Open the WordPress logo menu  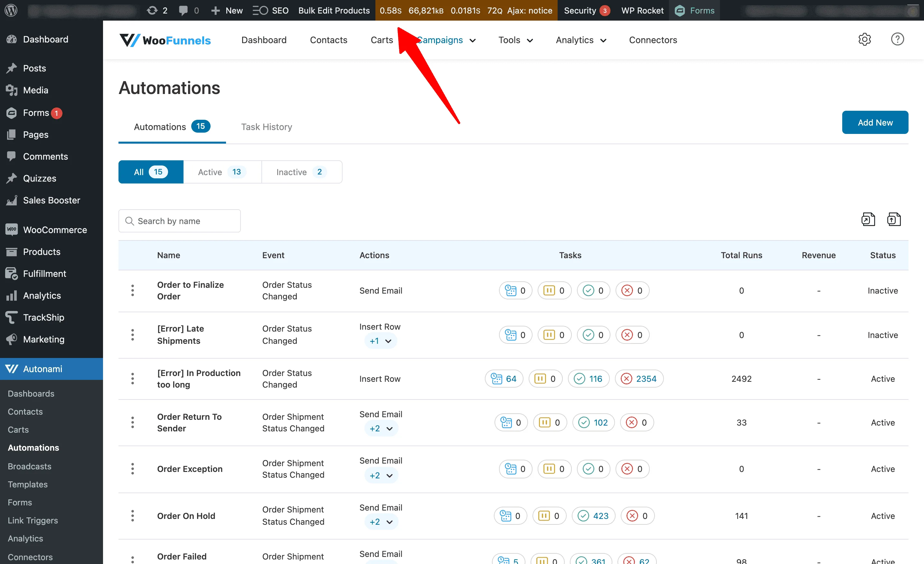coord(11,10)
